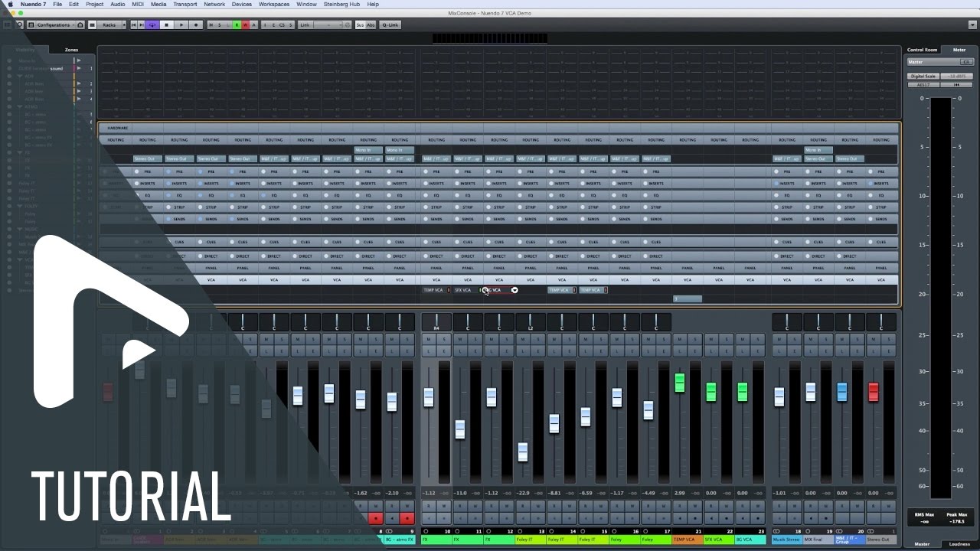Mute the TEMP VCA channel
980x551 pixels.
(x=680, y=339)
